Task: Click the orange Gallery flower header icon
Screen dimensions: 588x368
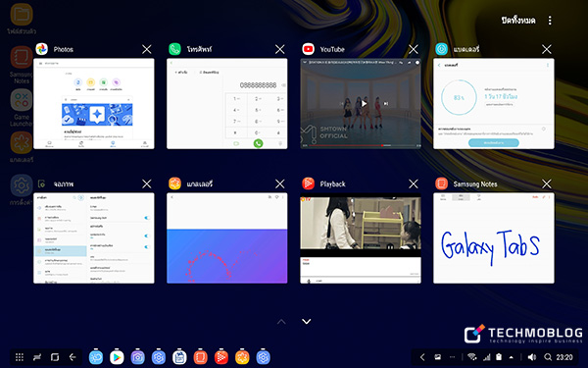Action: coord(174,184)
